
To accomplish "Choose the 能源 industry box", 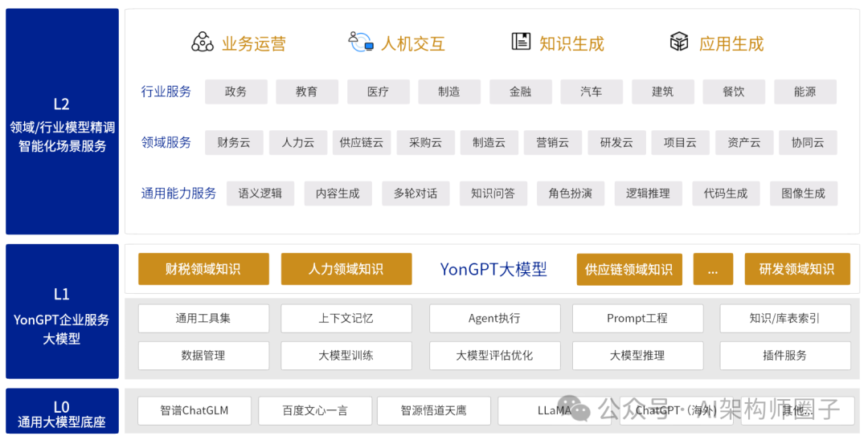I will (805, 92).
